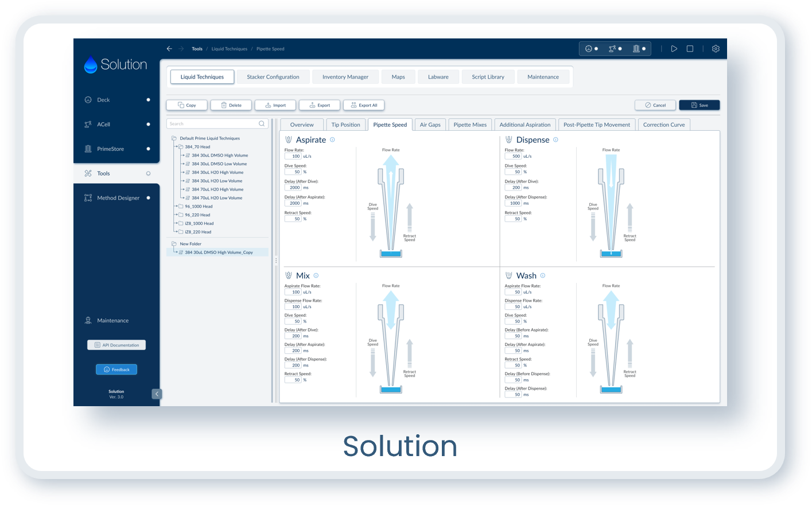Click the stop square icon in header

coord(690,49)
